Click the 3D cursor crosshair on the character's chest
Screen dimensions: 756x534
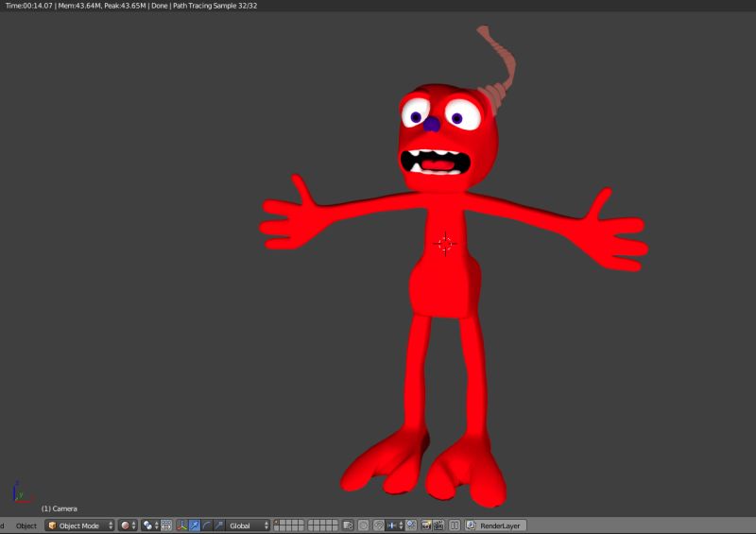[445, 244]
